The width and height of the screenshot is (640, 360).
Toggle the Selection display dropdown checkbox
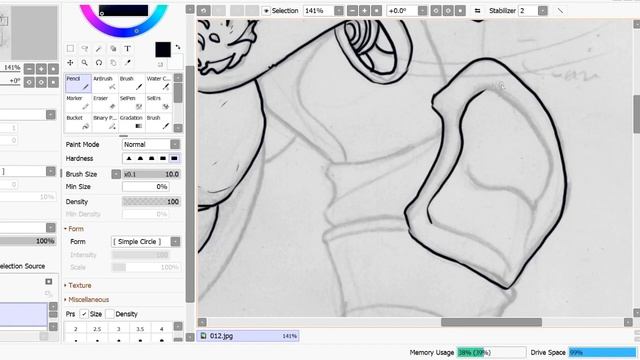coord(266,11)
